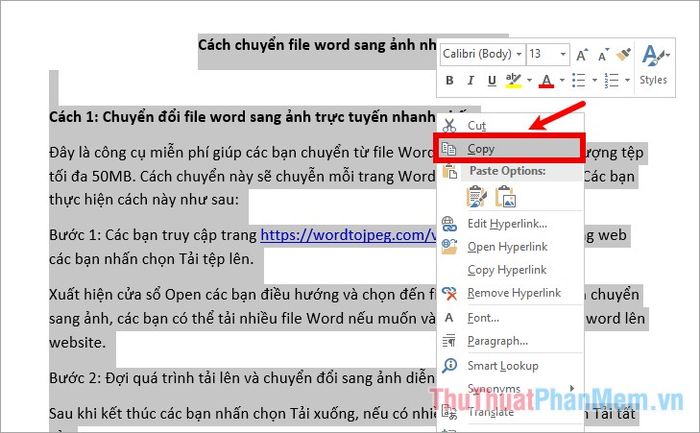Expand the Synonyms submenu
Viewport: 700px width, 433px height.
point(510,388)
